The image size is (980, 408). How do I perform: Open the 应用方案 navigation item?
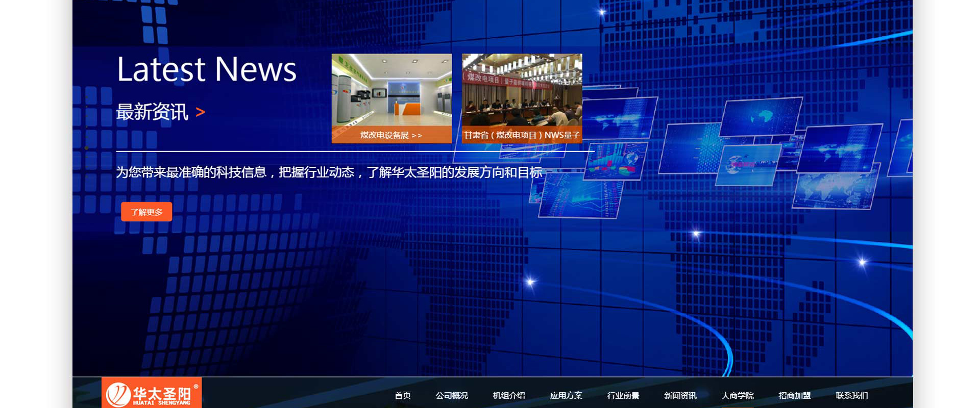(566, 395)
